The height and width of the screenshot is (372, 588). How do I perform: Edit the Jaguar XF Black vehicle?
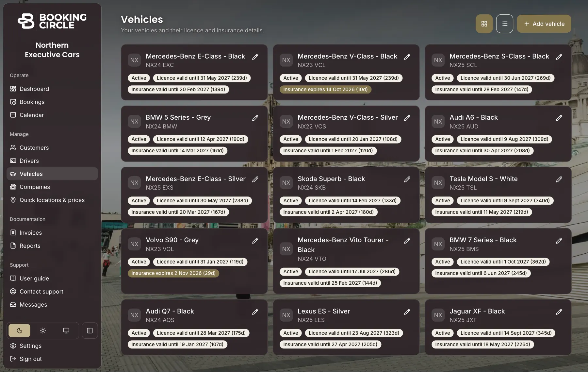[559, 312]
